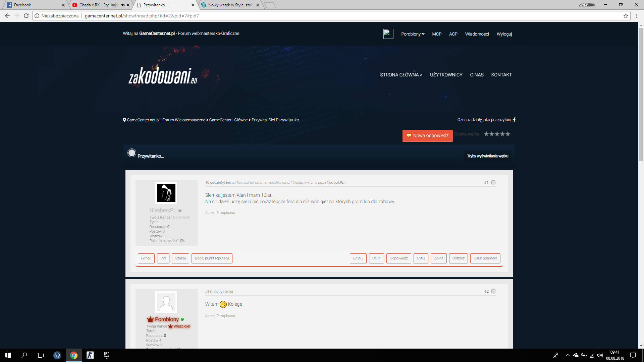Click the browser address bar URL
This screenshot has width=644, height=362.
click(142, 16)
